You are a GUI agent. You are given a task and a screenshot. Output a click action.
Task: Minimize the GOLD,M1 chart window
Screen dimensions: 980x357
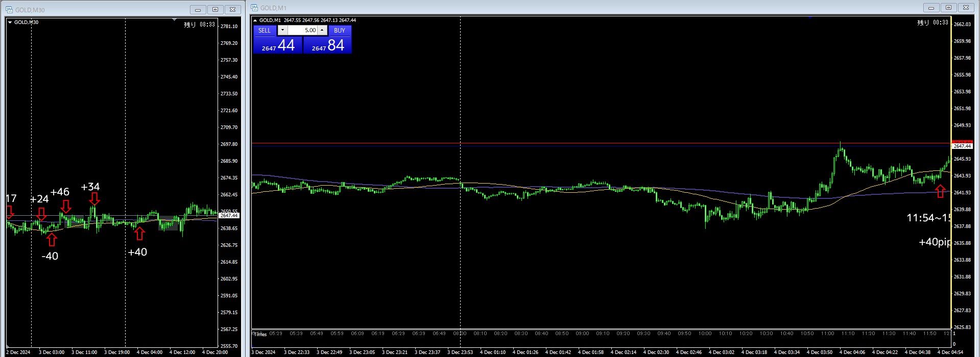click(931, 8)
